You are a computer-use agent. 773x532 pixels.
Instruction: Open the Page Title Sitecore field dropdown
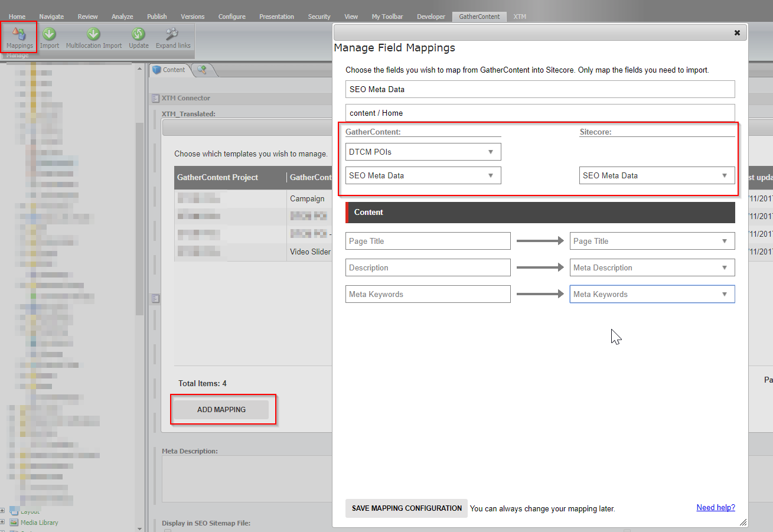(653, 241)
